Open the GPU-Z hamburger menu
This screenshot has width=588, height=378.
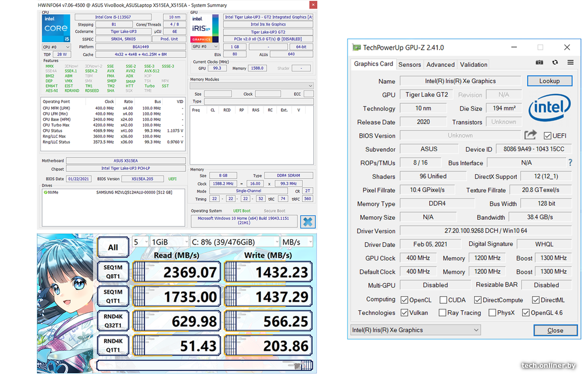tap(570, 63)
